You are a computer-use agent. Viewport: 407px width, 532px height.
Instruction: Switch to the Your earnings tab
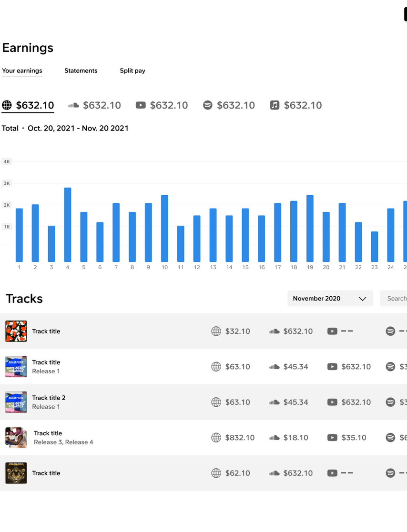[22, 70]
